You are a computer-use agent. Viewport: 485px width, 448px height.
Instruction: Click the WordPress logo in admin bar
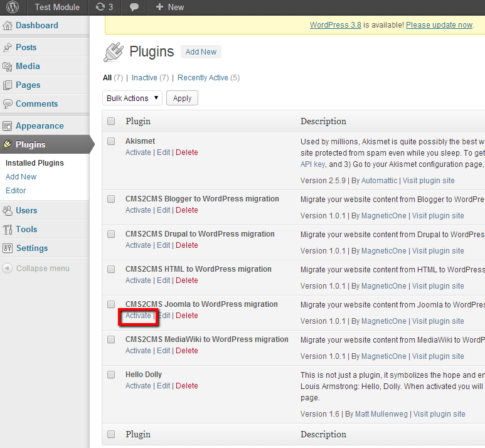coord(13,7)
